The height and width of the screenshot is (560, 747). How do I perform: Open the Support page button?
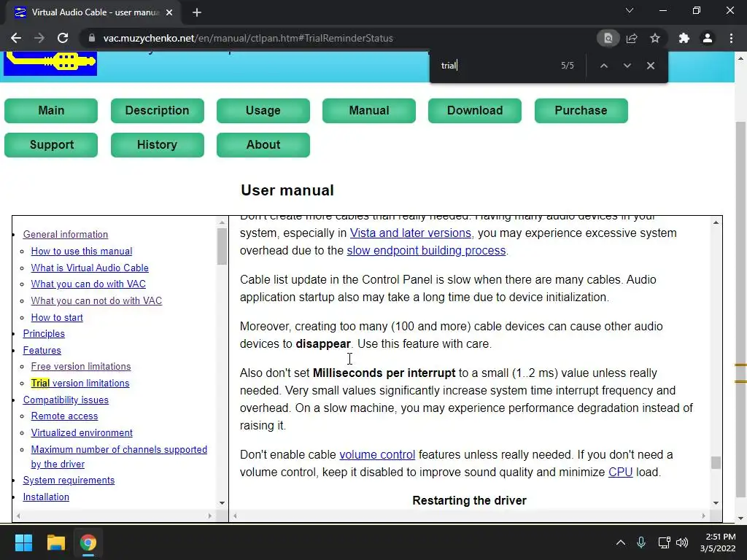point(51,145)
